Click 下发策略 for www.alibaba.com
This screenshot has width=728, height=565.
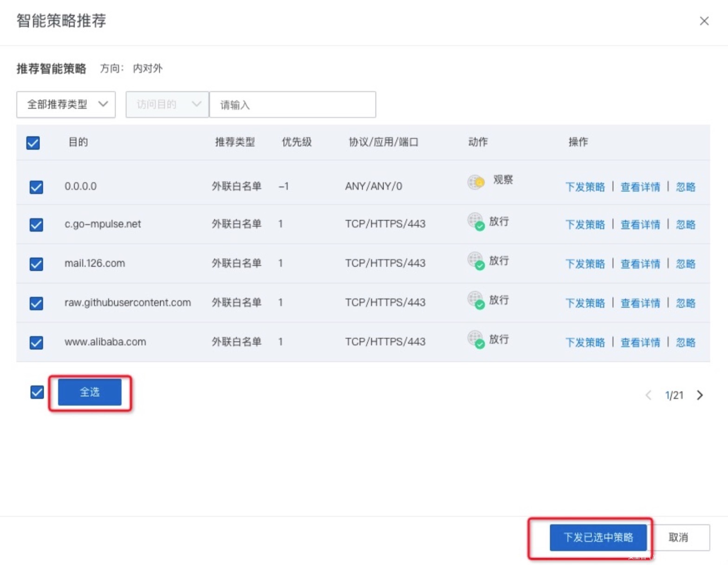(585, 342)
